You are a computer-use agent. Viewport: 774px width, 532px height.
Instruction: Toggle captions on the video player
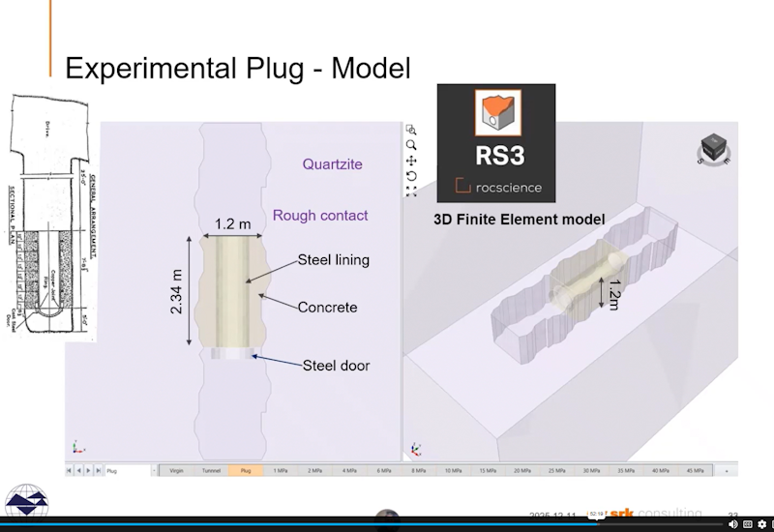(x=747, y=524)
